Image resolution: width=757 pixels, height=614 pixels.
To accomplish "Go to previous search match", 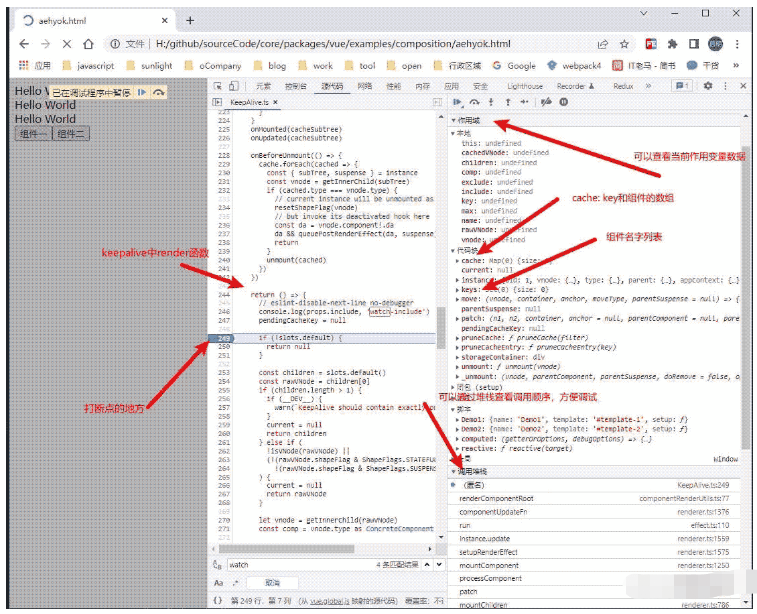I will click(427, 564).
